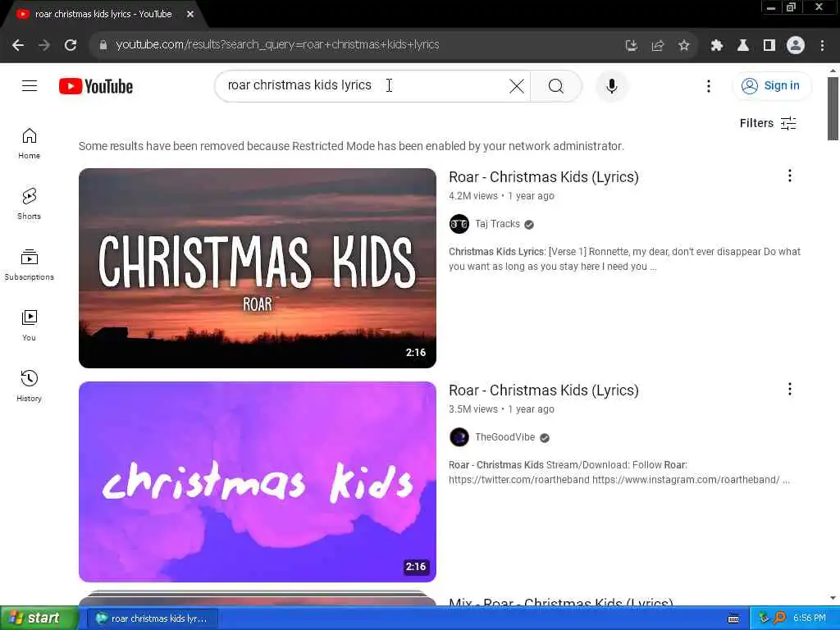
Task: Select the roar christmas kids lyrics browser tab
Action: tap(103, 14)
